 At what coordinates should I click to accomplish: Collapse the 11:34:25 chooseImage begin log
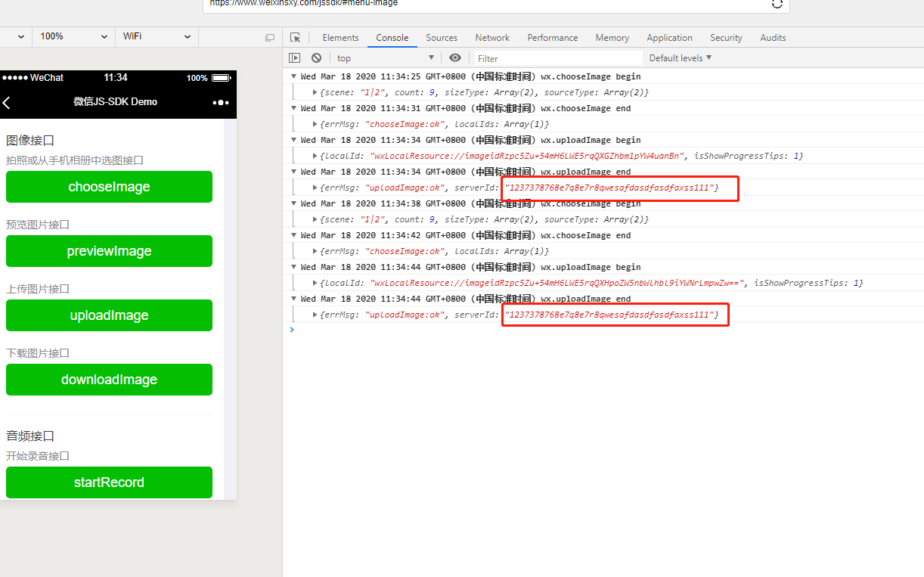(294, 76)
